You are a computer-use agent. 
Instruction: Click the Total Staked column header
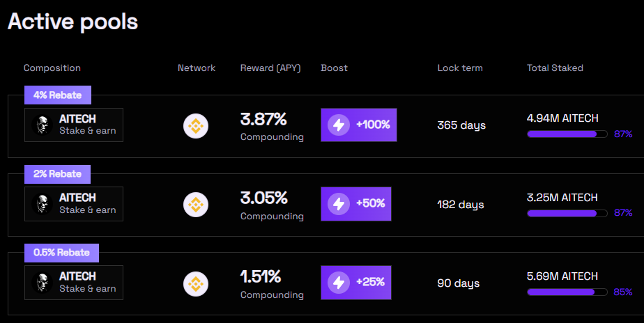coord(555,68)
